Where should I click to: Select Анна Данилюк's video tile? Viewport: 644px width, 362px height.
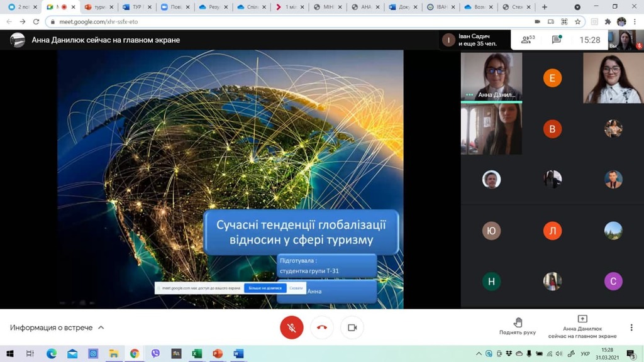tap(492, 77)
